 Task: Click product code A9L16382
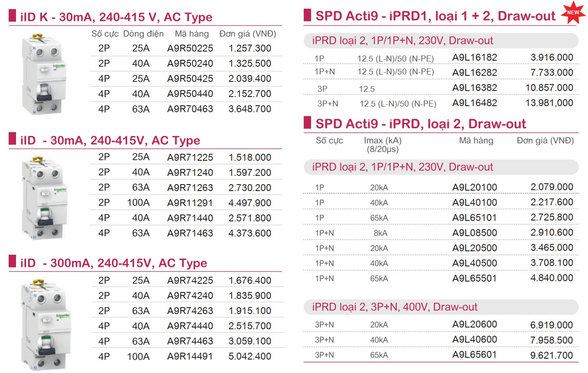(x=475, y=88)
